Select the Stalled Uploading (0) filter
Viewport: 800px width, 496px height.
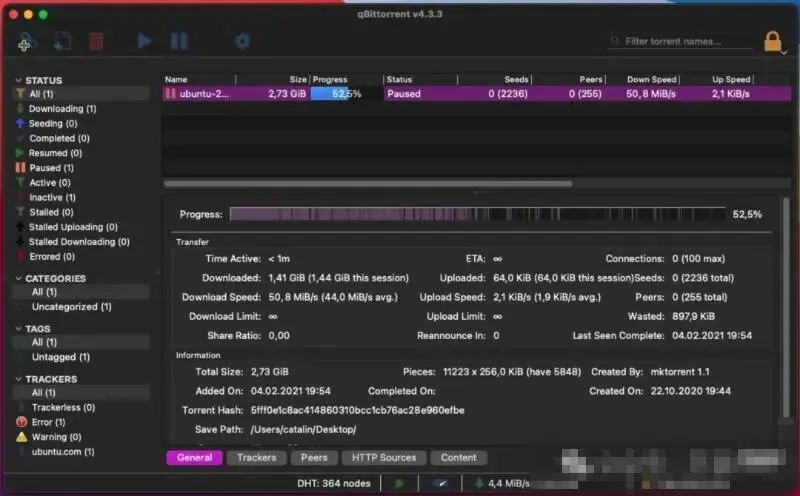tap(82, 227)
